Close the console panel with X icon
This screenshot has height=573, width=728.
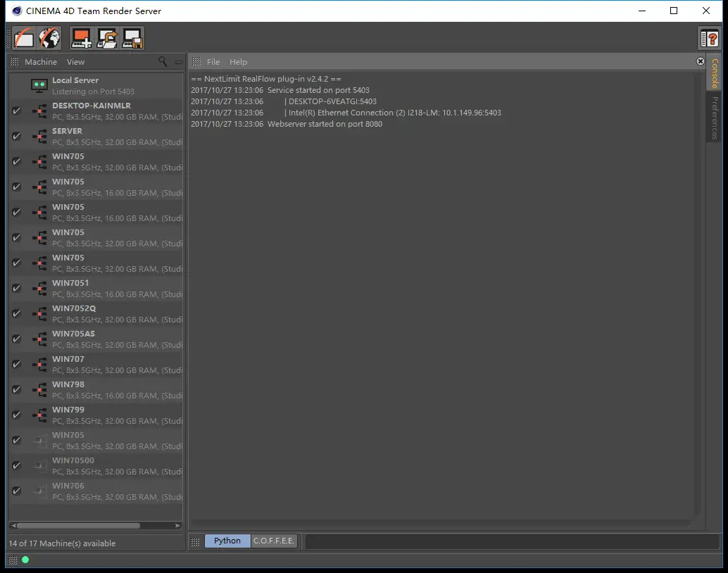[x=700, y=61]
